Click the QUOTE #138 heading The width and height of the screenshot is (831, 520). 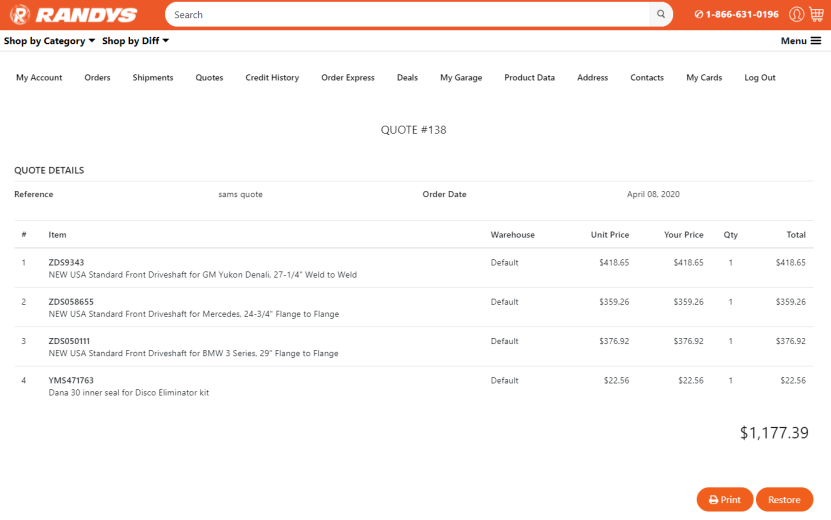click(x=413, y=130)
